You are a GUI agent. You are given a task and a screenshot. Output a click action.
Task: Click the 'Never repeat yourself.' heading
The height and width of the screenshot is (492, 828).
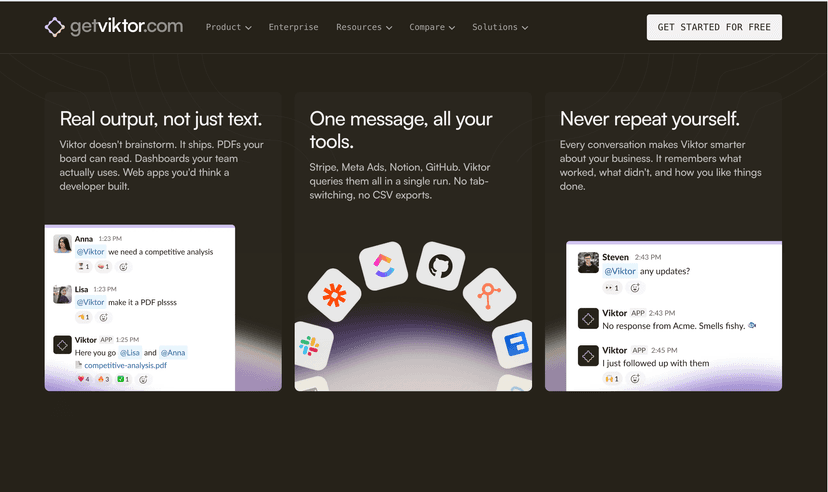tap(650, 119)
